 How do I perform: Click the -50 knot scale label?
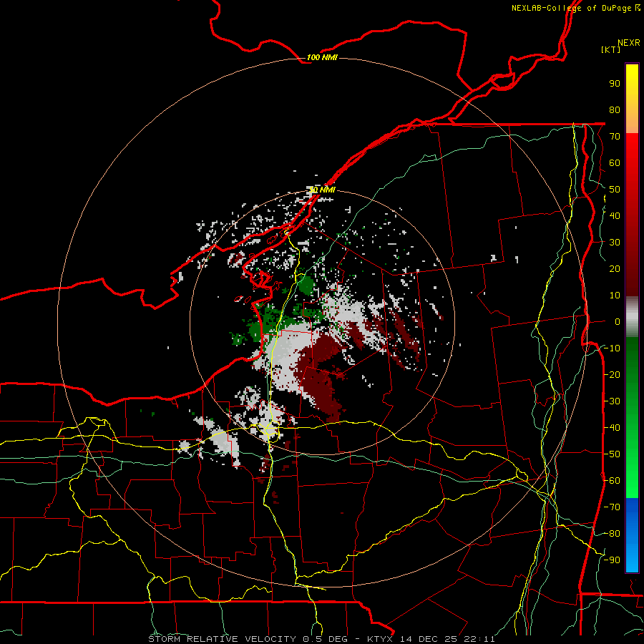(612, 454)
